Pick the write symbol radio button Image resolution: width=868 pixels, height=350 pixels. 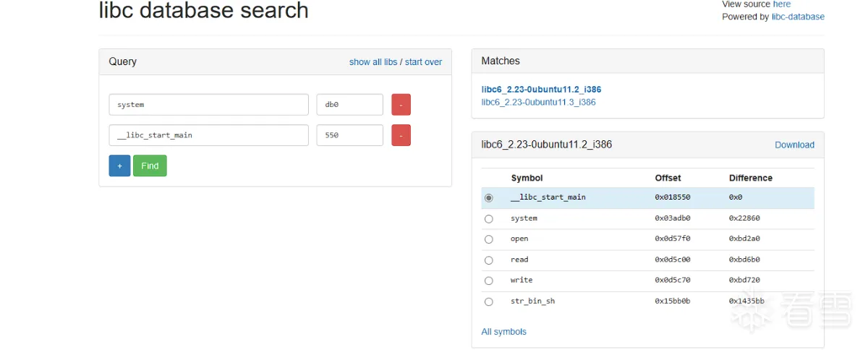coord(489,281)
